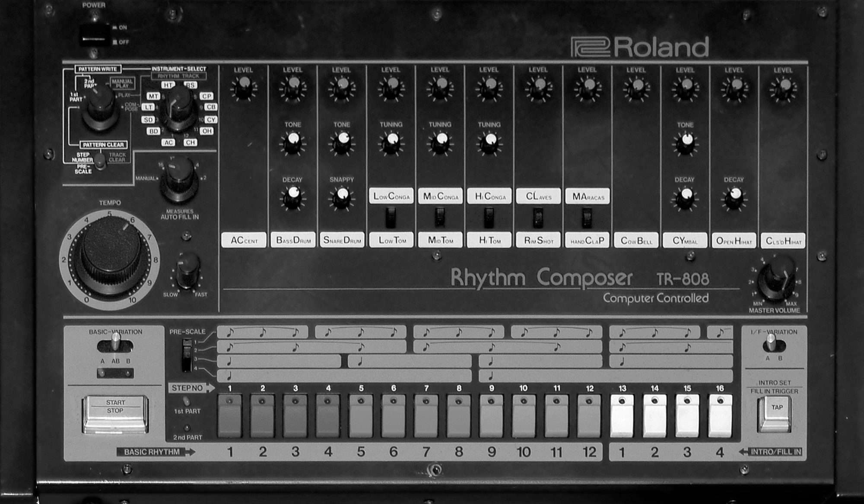The height and width of the screenshot is (504, 864).
Task: Click the Master Volume knob
Action: 778,279
